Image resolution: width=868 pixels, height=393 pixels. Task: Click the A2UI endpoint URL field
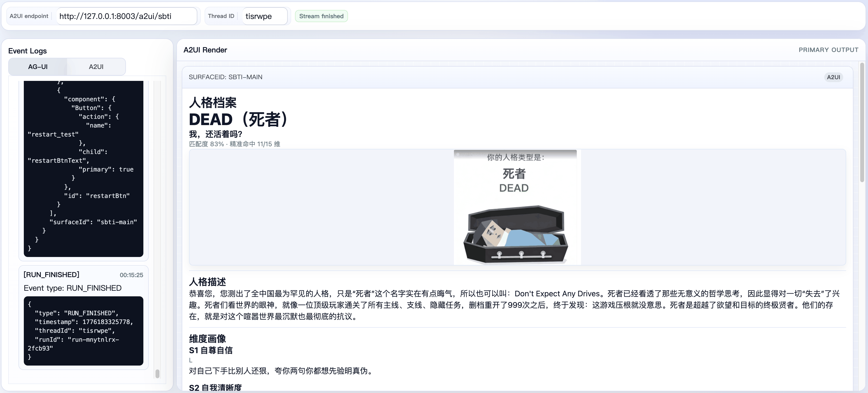(x=126, y=16)
